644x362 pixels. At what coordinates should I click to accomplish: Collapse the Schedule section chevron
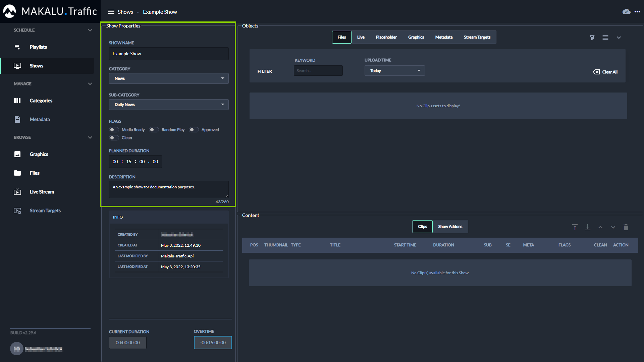click(90, 30)
